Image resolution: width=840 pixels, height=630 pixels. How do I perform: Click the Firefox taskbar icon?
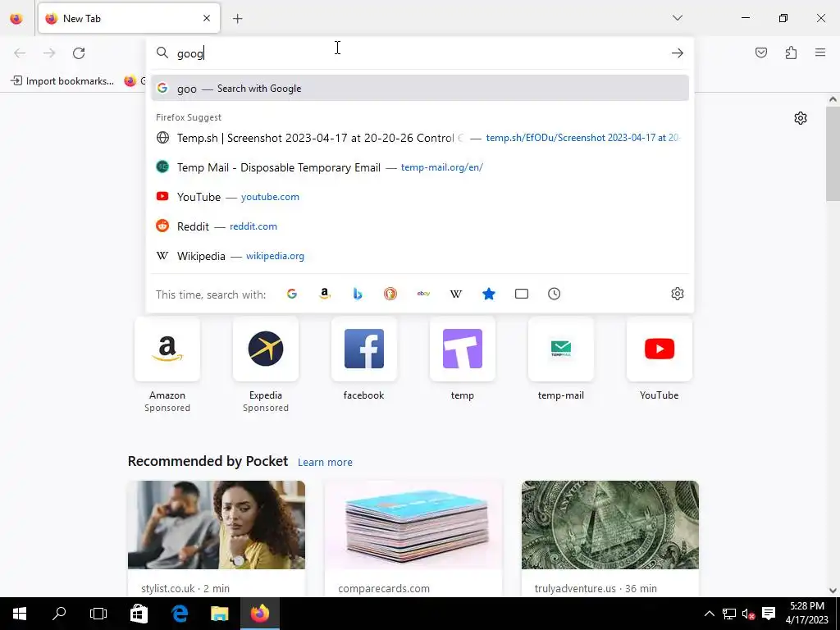[260, 614]
